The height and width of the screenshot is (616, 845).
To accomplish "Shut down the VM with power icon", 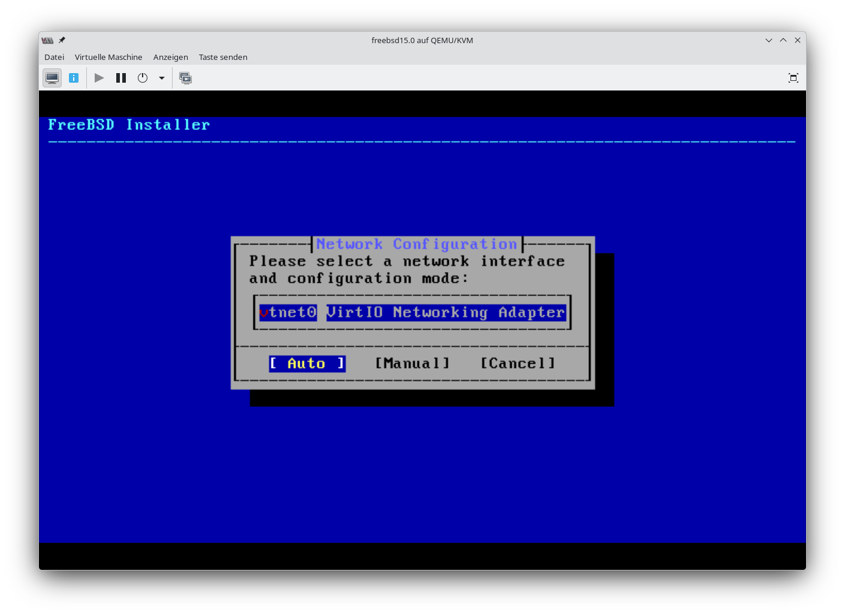I will tap(143, 78).
